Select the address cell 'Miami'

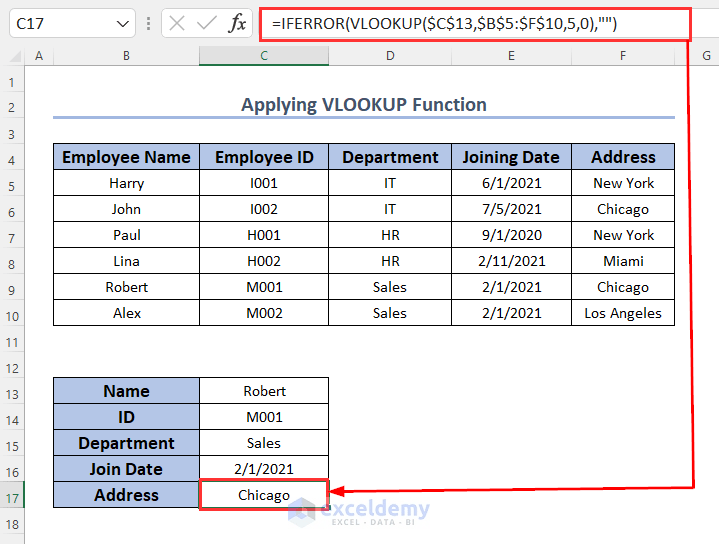[x=623, y=261]
